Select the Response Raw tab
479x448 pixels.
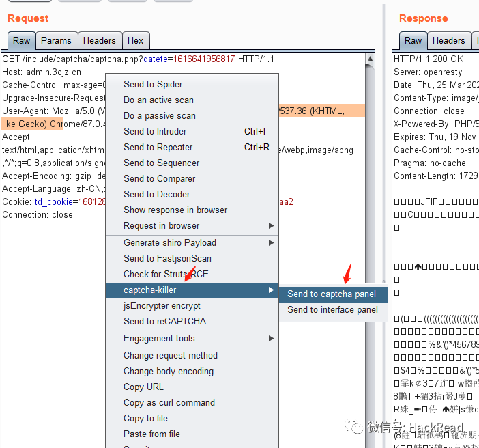point(413,41)
